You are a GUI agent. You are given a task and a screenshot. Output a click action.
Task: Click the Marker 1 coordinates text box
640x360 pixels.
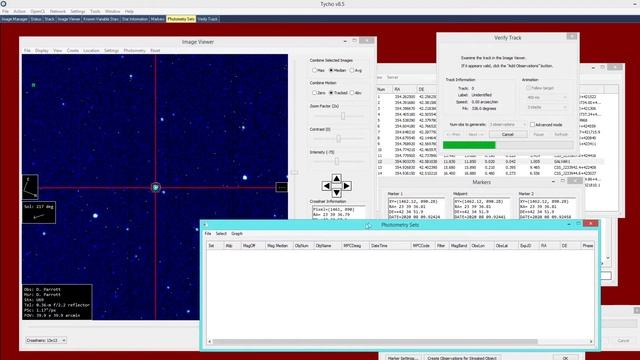(416, 208)
